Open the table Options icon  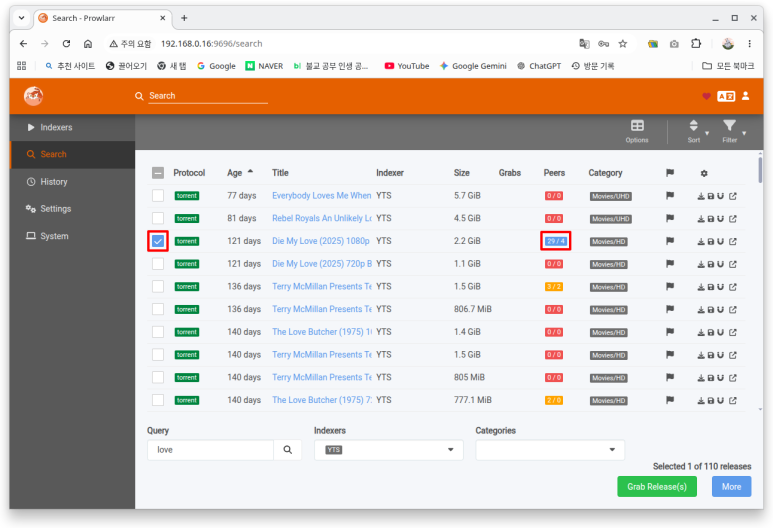[637, 131]
